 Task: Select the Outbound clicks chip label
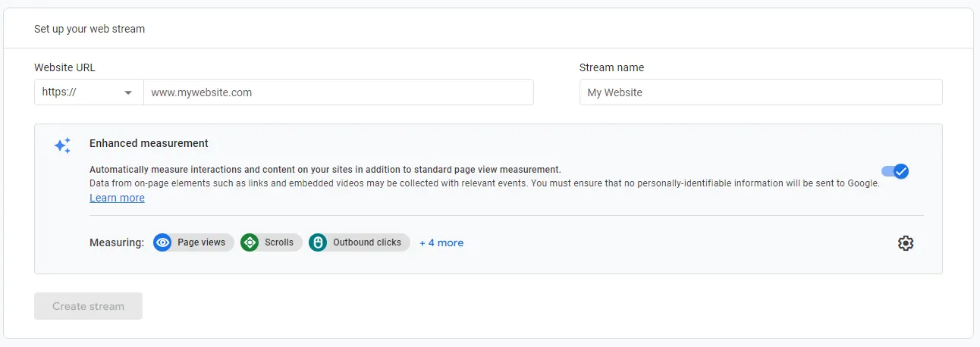367,242
